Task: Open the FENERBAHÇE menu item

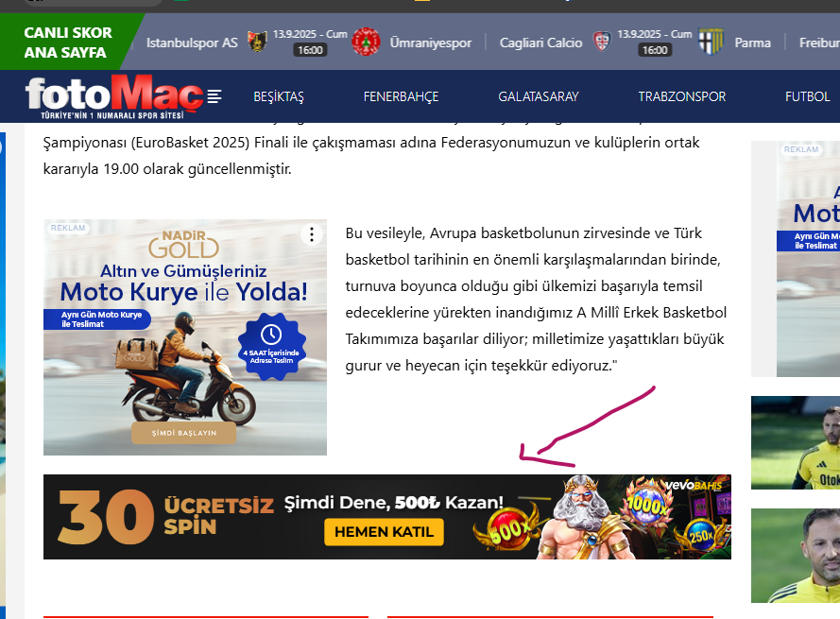Action: [401, 97]
